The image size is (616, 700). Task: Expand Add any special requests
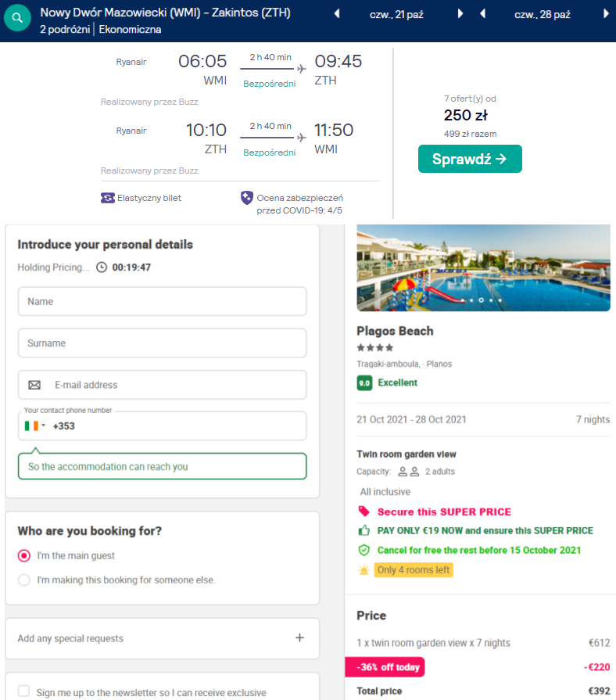coord(163,638)
